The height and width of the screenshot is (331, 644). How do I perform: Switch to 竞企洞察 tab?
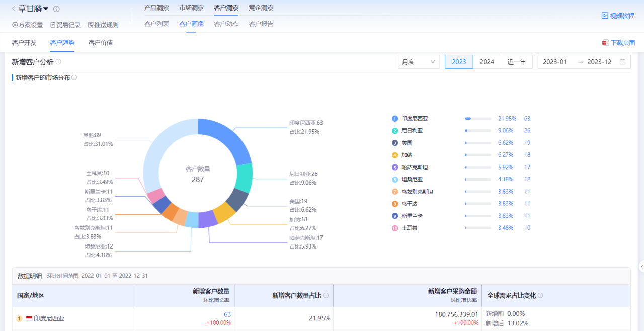(261, 8)
